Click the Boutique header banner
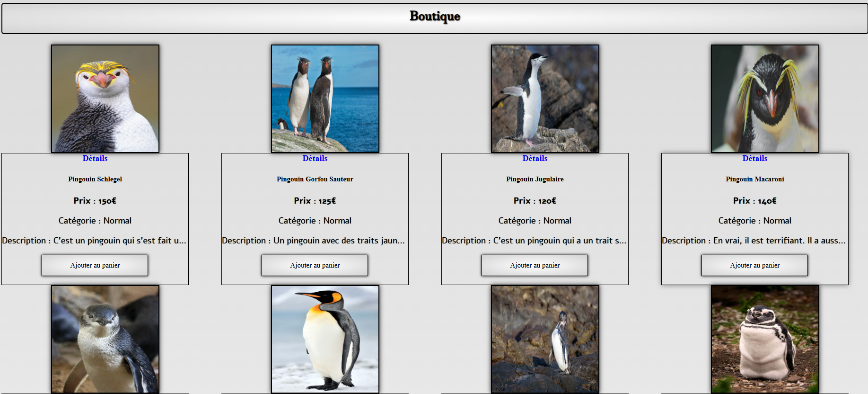868x394 pixels. pyautogui.click(x=434, y=18)
